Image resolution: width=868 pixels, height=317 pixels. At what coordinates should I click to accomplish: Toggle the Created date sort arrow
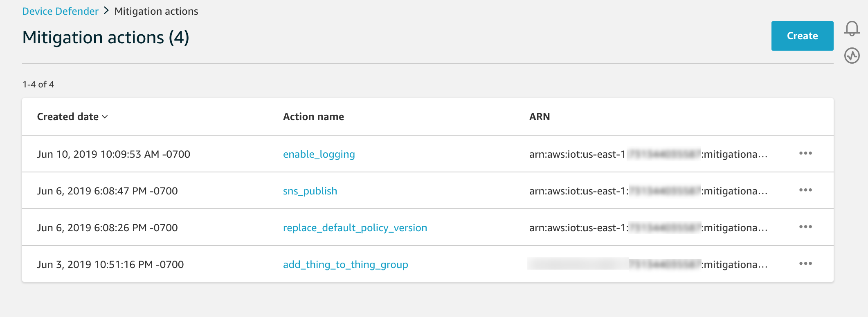click(x=105, y=117)
